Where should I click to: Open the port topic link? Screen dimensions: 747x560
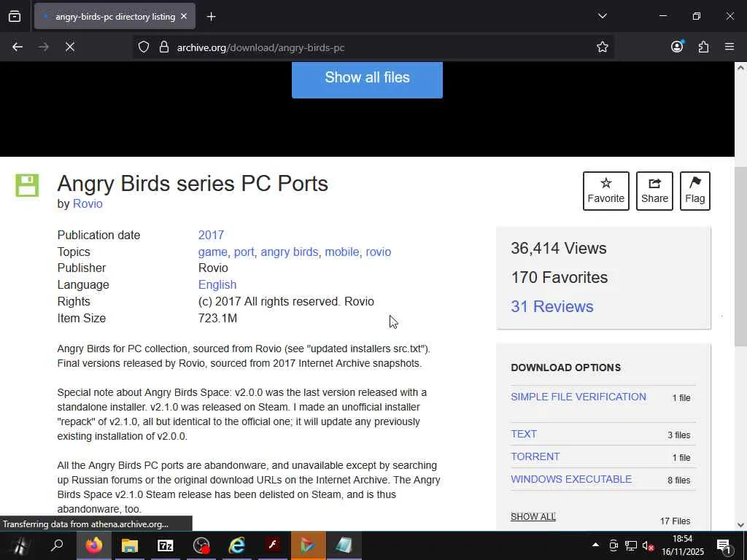point(244,252)
